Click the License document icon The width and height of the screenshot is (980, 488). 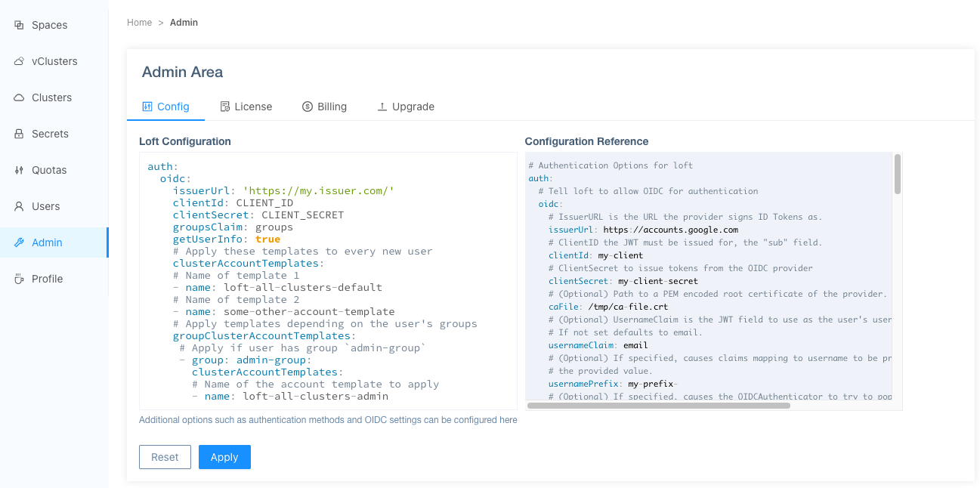224,107
